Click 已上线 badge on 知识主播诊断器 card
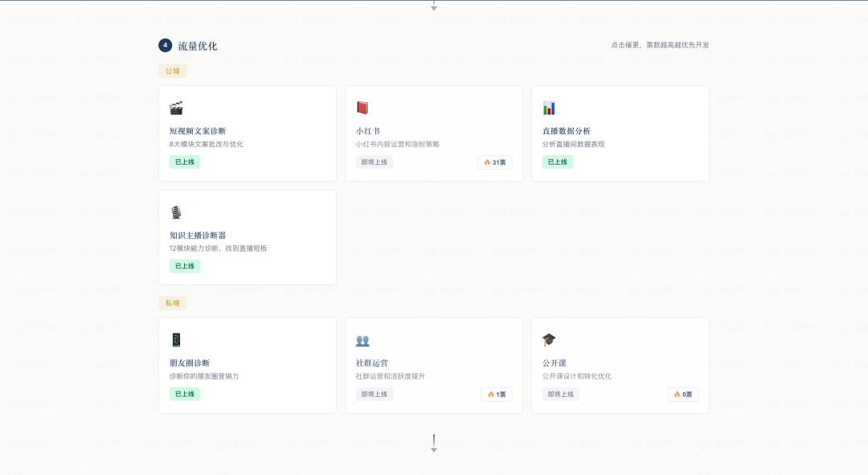Image resolution: width=868 pixels, height=475 pixels. coord(185,266)
